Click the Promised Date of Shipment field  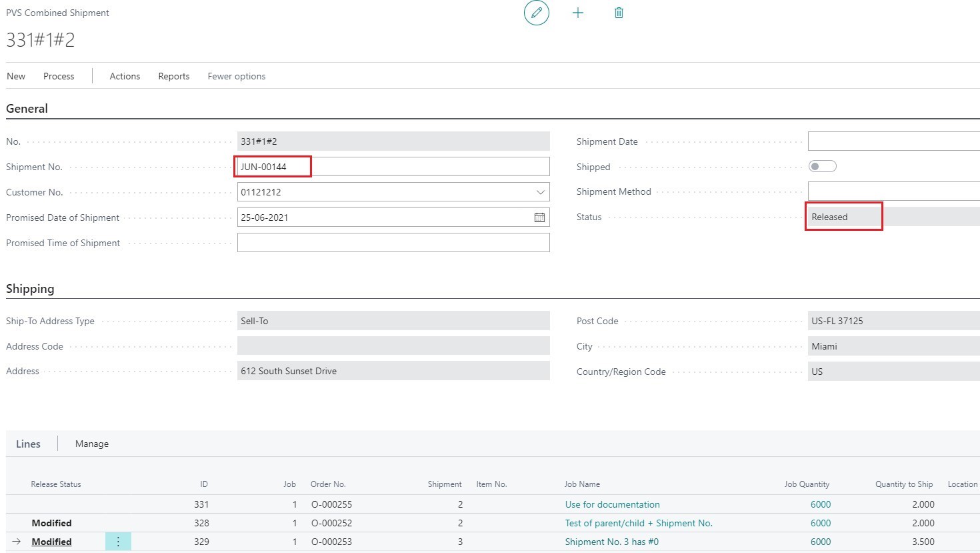pyautogui.click(x=393, y=217)
